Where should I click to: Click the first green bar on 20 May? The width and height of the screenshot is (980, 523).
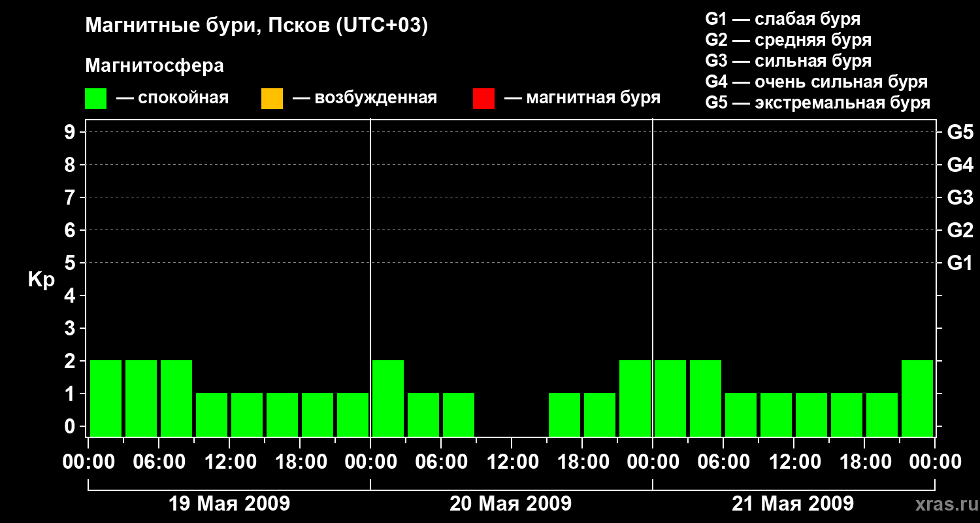coord(388,397)
